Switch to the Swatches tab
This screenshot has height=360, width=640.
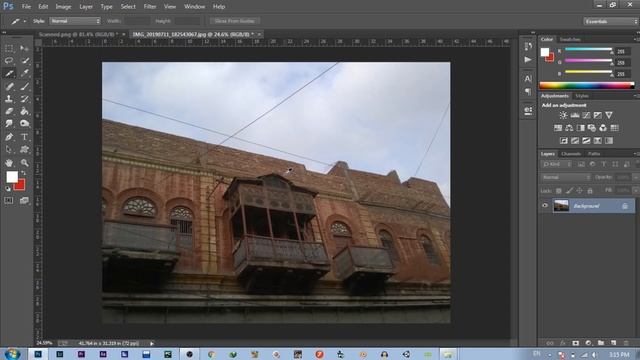click(x=570, y=40)
